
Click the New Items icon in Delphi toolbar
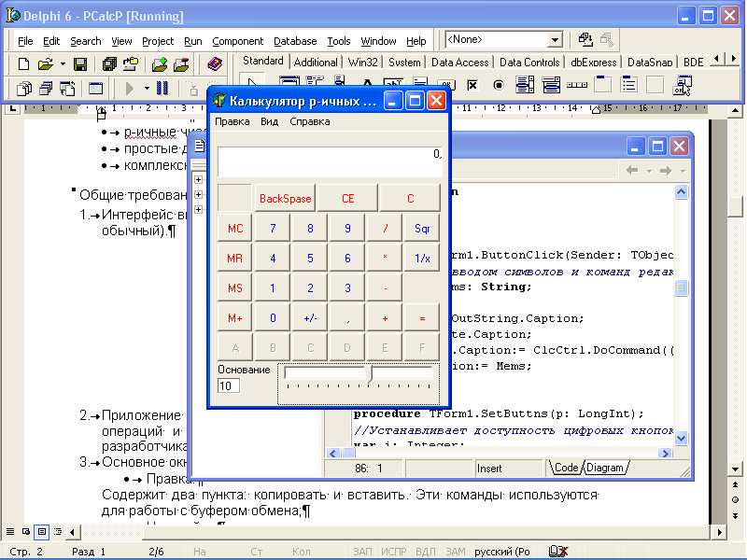click(22, 64)
